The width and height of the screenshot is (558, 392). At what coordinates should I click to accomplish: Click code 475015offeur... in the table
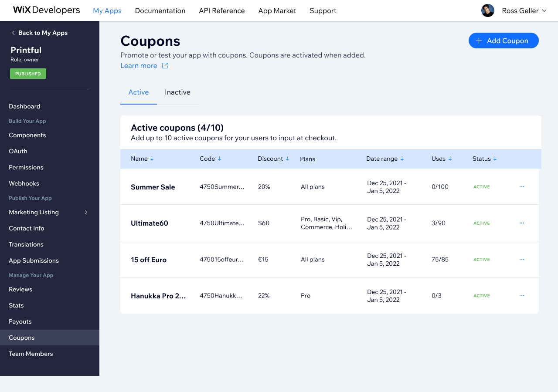(222, 259)
